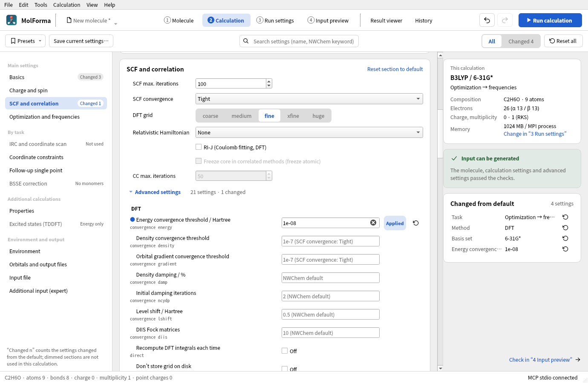Select the xfine DFT grid option
This screenshot has width=588, height=383.
pos(293,116)
